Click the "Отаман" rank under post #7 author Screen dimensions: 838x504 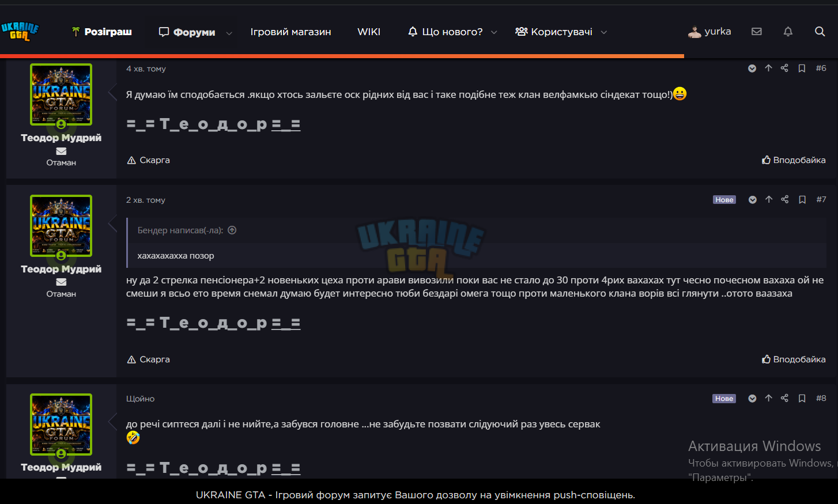pyautogui.click(x=61, y=294)
